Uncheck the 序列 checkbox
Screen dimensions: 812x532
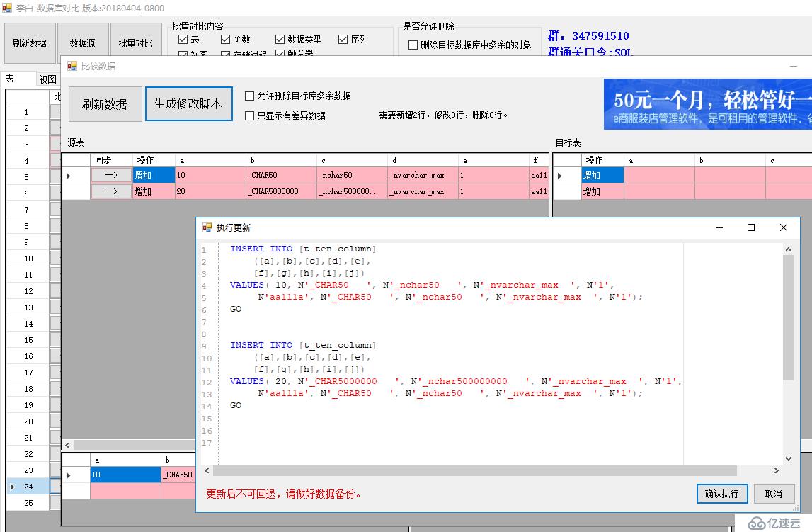pos(343,40)
